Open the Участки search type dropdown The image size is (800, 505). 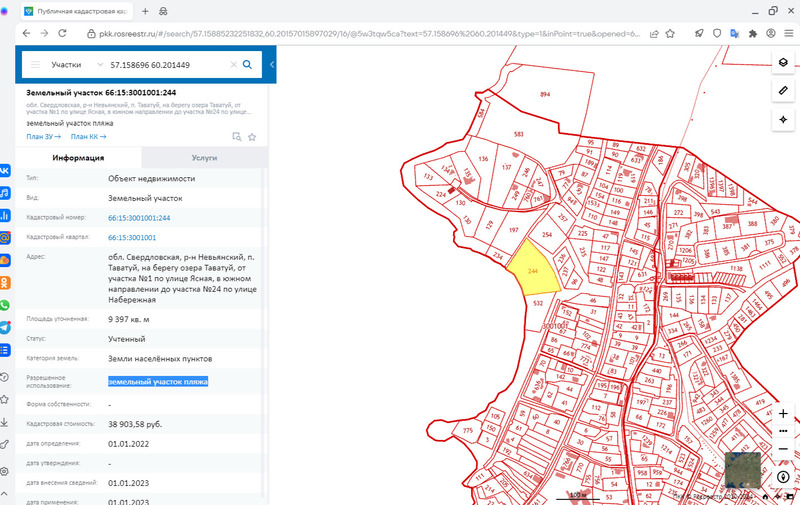(76, 65)
